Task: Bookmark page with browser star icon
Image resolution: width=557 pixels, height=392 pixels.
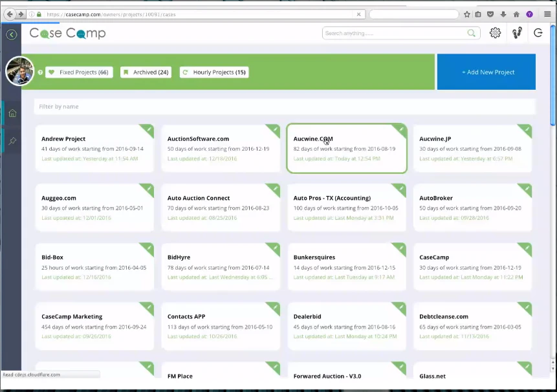Action: click(467, 14)
